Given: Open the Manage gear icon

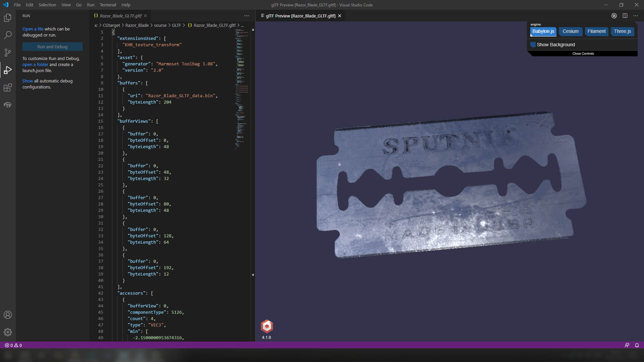Looking at the screenshot, I should pos(7,332).
